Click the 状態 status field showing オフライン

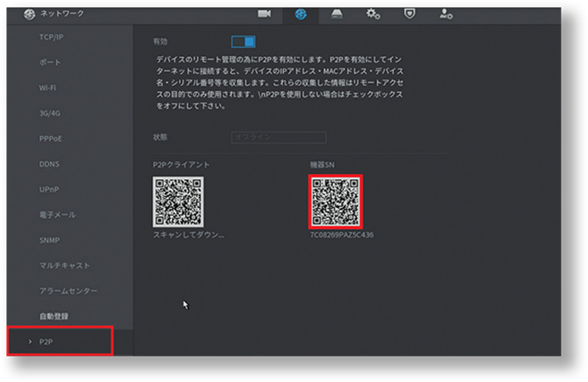click(x=279, y=138)
